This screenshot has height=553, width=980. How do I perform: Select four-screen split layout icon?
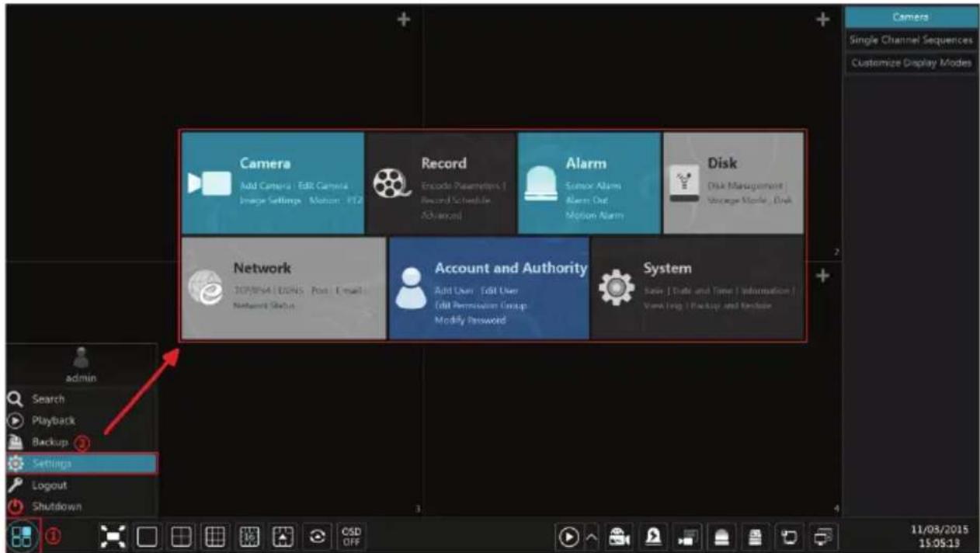point(182,536)
